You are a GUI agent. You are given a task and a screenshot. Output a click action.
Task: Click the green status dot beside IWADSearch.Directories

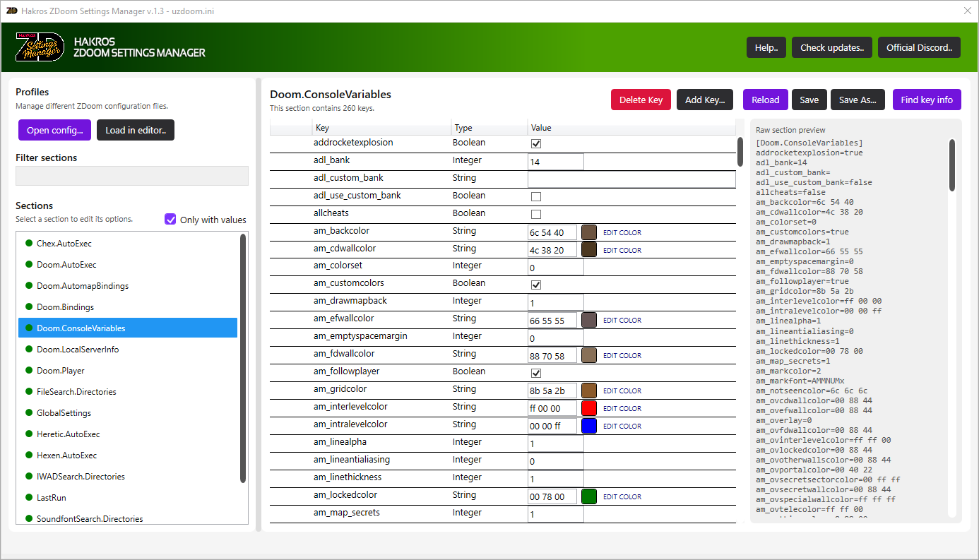click(x=29, y=476)
